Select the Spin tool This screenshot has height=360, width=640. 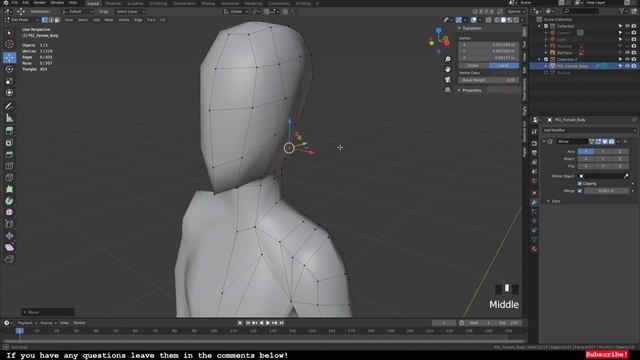(9, 201)
